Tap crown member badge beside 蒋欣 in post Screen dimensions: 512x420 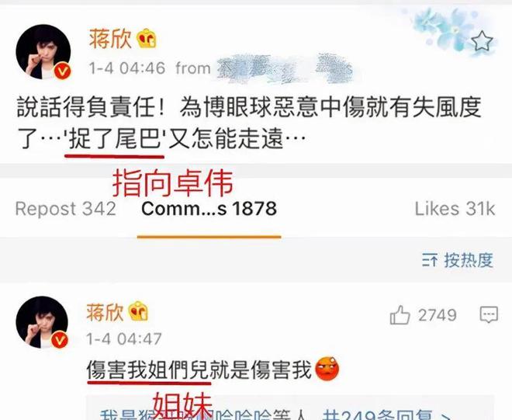pyautogui.click(x=147, y=39)
